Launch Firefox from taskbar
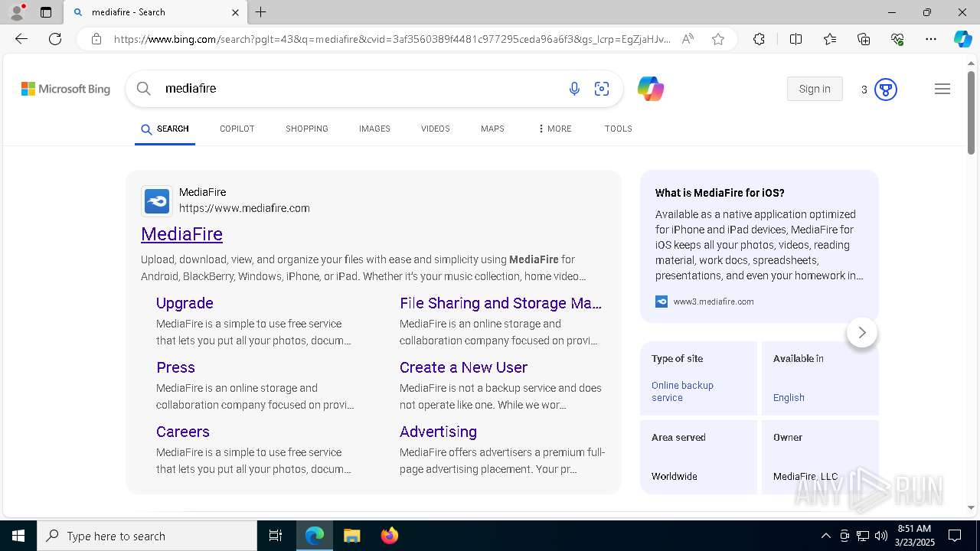The height and width of the screenshot is (551, 980). 389,536
